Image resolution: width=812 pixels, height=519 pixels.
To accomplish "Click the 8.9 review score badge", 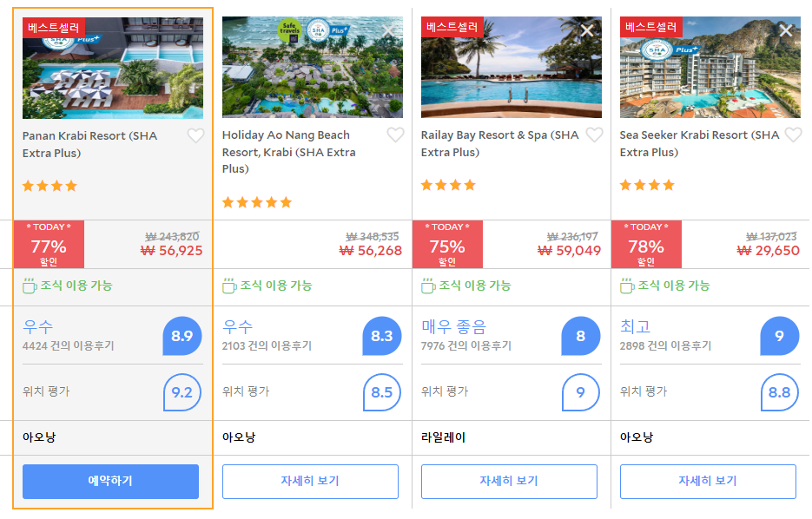I will point(182,336).
